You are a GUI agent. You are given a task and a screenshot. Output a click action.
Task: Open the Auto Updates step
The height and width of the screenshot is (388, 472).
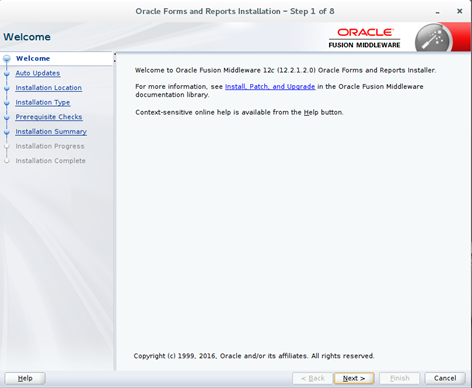click(38, 73)
